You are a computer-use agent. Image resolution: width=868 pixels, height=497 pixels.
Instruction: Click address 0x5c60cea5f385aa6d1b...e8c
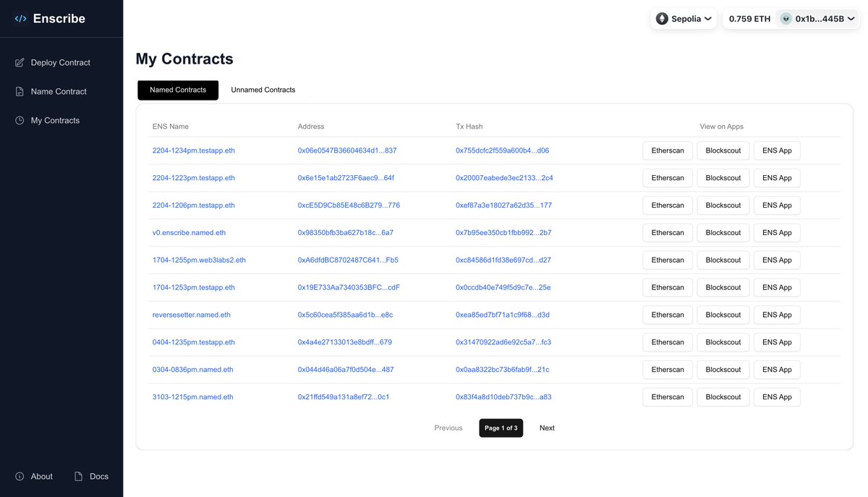pos(345,315)
